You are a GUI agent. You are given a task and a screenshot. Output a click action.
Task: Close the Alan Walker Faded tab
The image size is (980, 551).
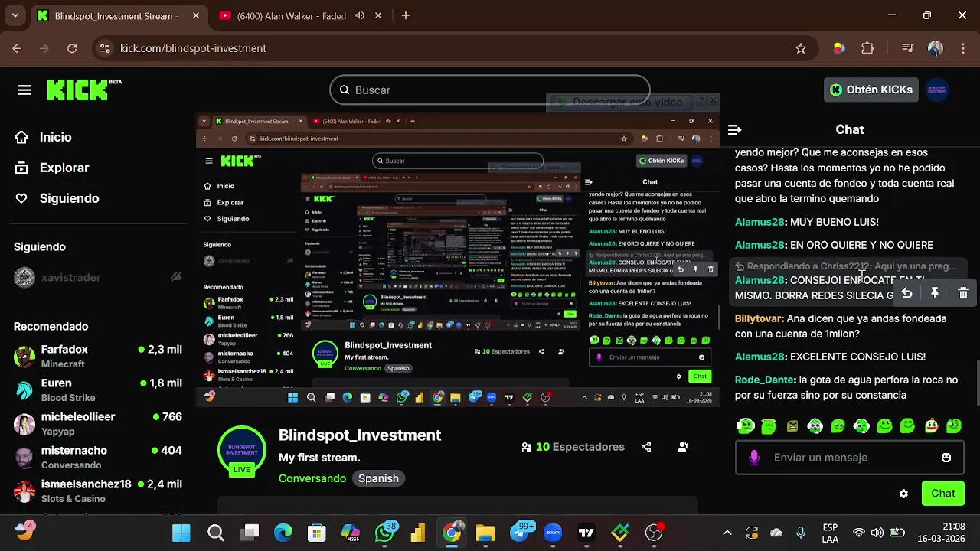(x=380, y=15)
